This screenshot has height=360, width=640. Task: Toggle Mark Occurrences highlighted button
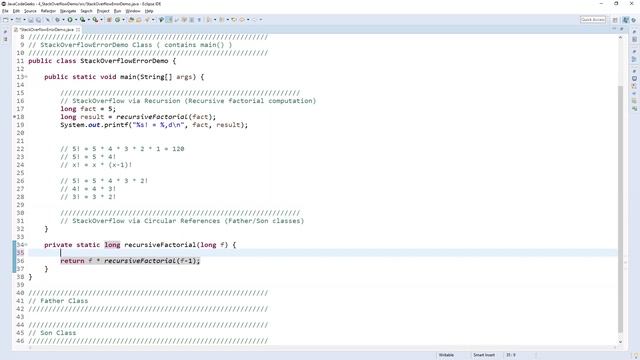(x=168, y=20)
